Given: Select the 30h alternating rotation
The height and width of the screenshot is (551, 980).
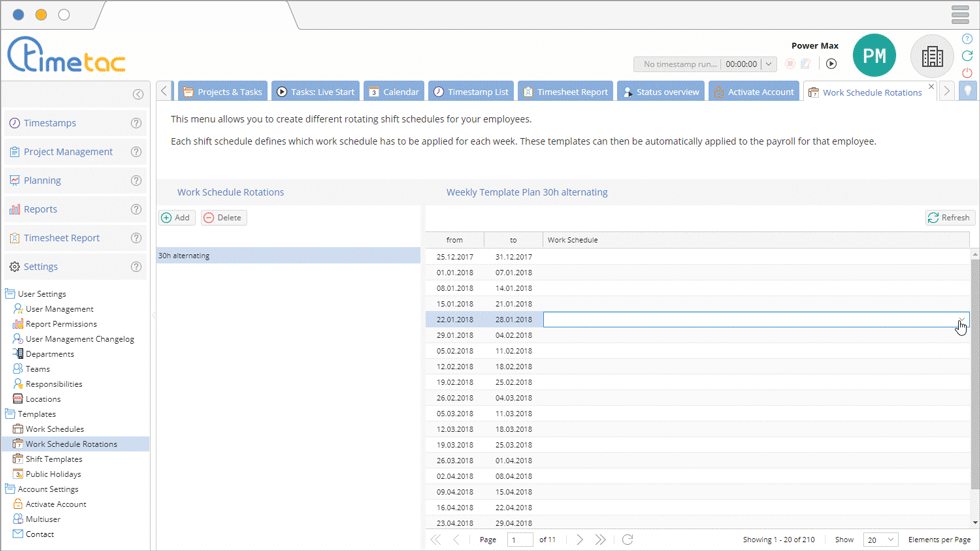Looking at the screenshot, I should coord(288,256).
